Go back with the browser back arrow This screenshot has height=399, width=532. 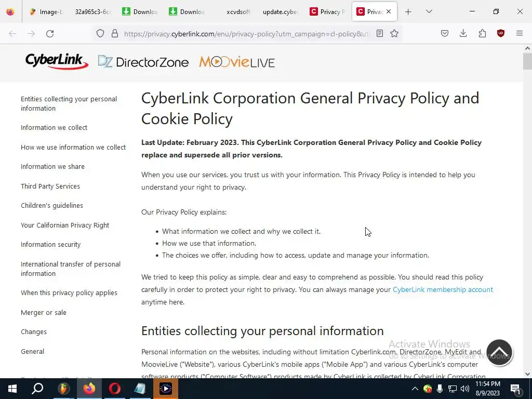click(12, 34)
